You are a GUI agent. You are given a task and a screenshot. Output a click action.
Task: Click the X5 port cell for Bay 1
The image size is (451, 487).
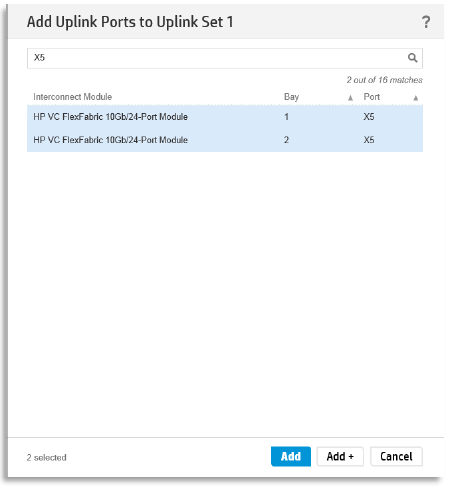[369, 117]
